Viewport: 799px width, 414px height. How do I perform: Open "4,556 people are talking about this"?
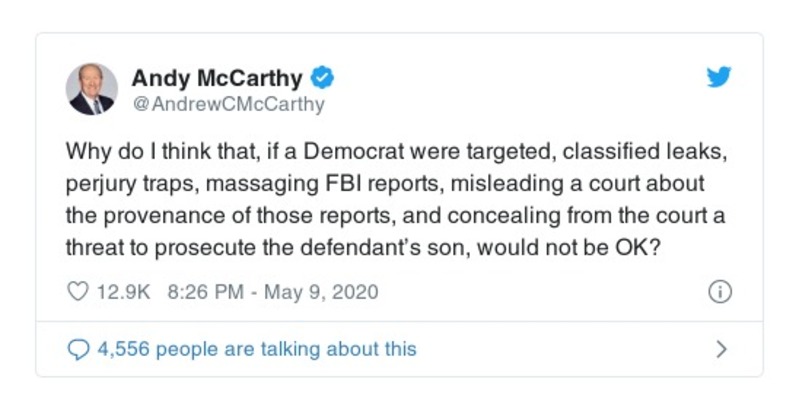pos(256,349)
